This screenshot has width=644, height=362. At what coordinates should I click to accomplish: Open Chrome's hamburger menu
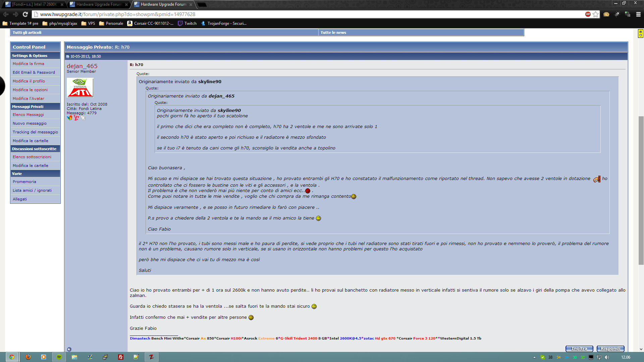[x=638, y=14]
